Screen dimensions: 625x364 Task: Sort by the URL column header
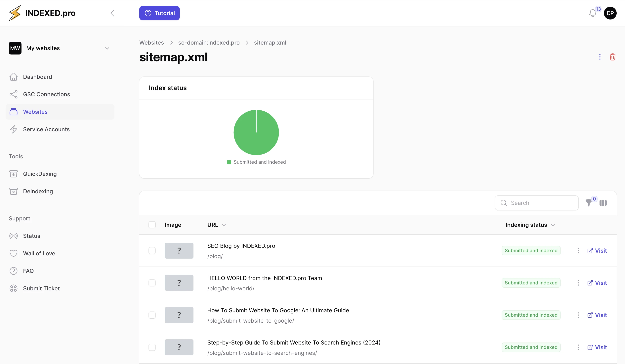coord(216,225)
